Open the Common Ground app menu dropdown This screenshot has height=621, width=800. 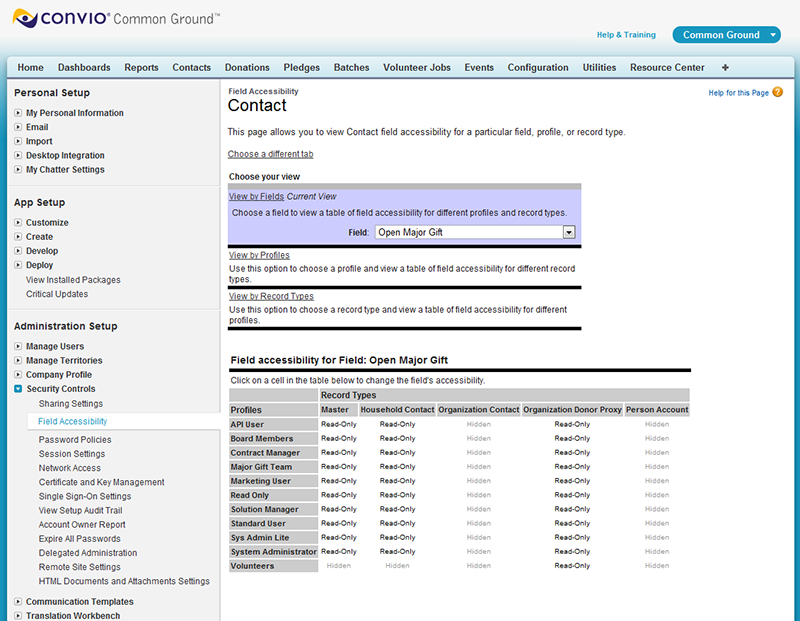[774, 35]
